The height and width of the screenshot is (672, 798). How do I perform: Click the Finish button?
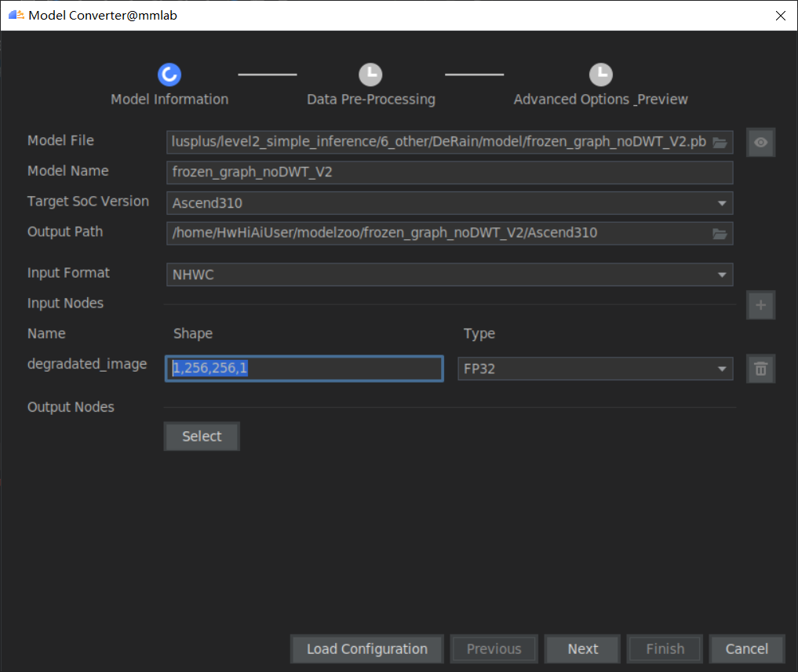[x=665, y=649]
